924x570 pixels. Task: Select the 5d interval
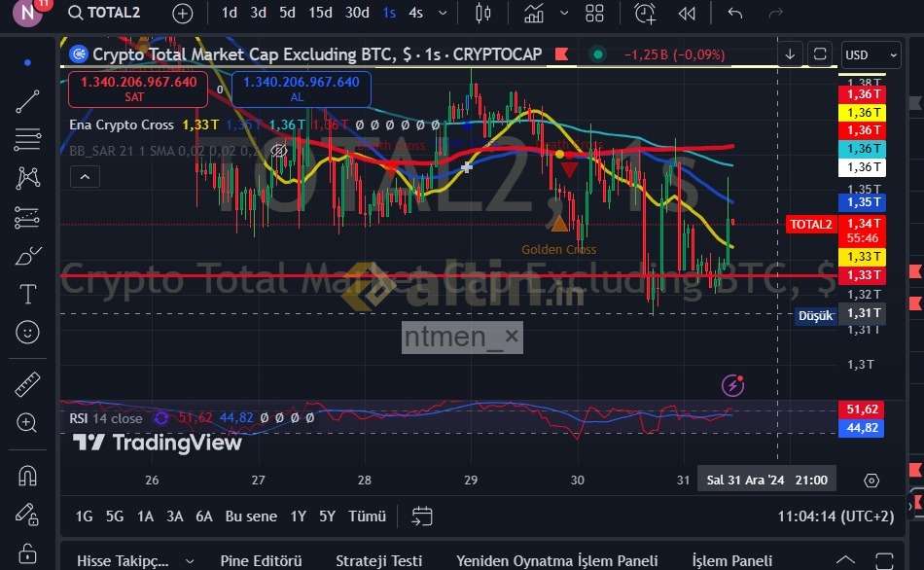tap(287, 13)
